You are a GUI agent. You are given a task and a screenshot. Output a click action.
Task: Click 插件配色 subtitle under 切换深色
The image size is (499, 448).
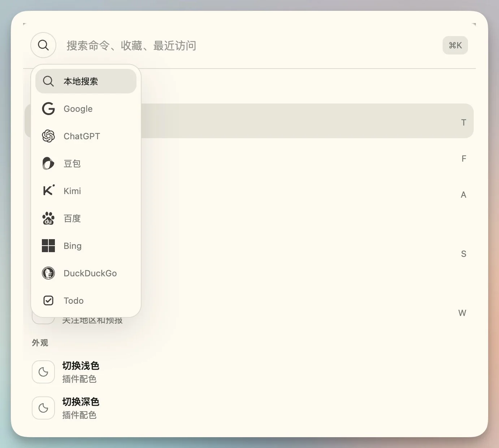[79, 415]
